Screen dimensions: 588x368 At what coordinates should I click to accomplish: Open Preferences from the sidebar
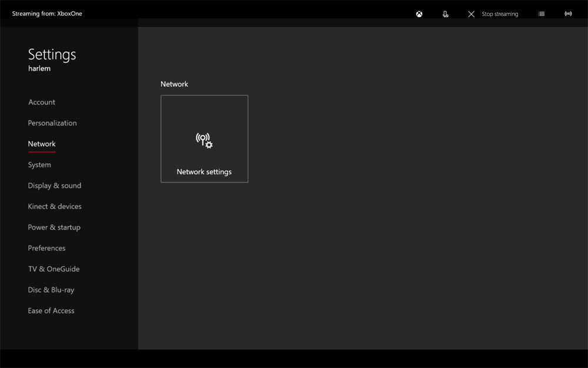(x=46, y=248)
